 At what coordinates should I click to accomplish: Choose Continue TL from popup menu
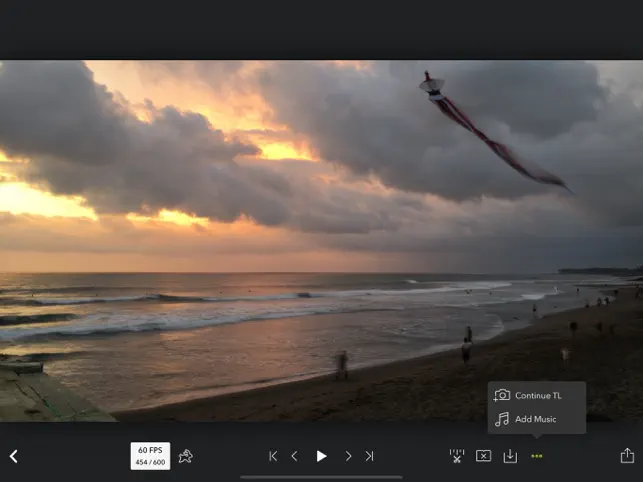(537, 395)
